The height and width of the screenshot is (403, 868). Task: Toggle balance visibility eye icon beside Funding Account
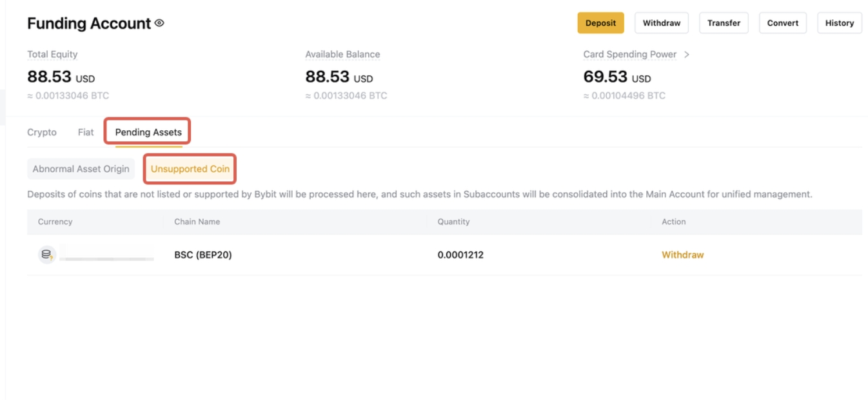(159, 24)
